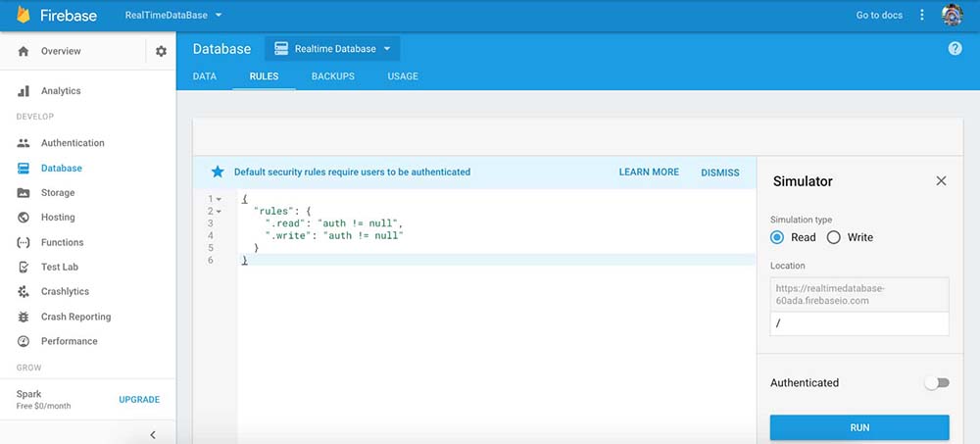Image resolution: width=980 pixels, height=444 pixels.
Task: Select the Write simulation type
Action: [x=834, y=237]
